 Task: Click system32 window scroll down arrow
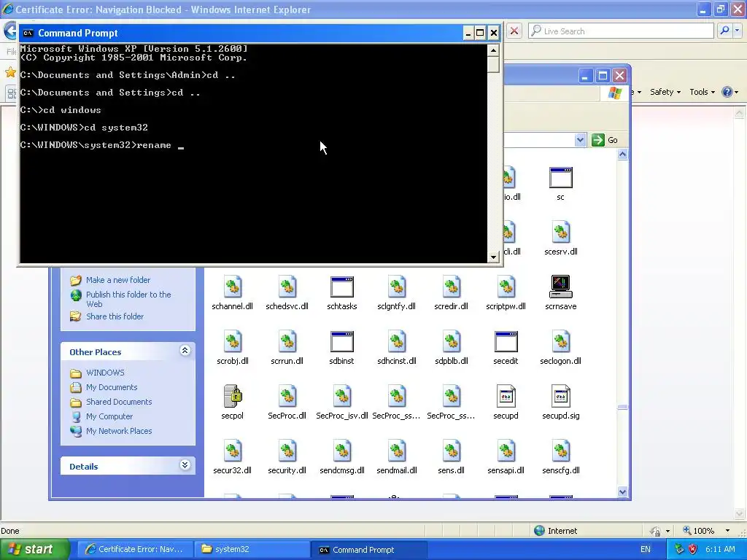point(622,491)
